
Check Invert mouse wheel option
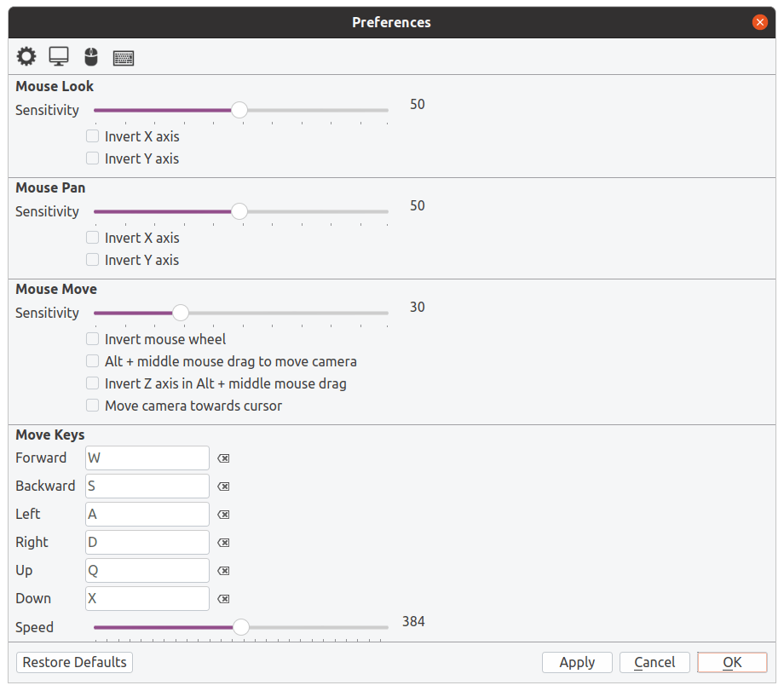point(93,339)
